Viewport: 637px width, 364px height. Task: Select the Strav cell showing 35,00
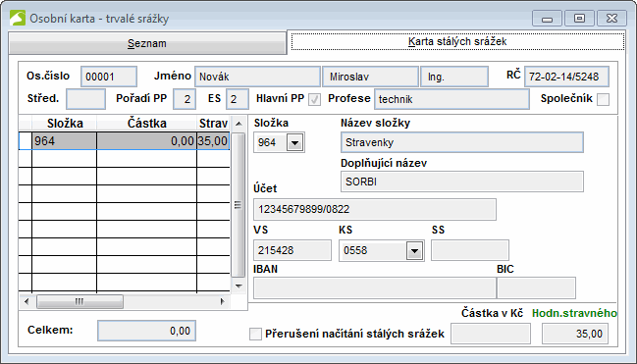click(x=213, y=141)
